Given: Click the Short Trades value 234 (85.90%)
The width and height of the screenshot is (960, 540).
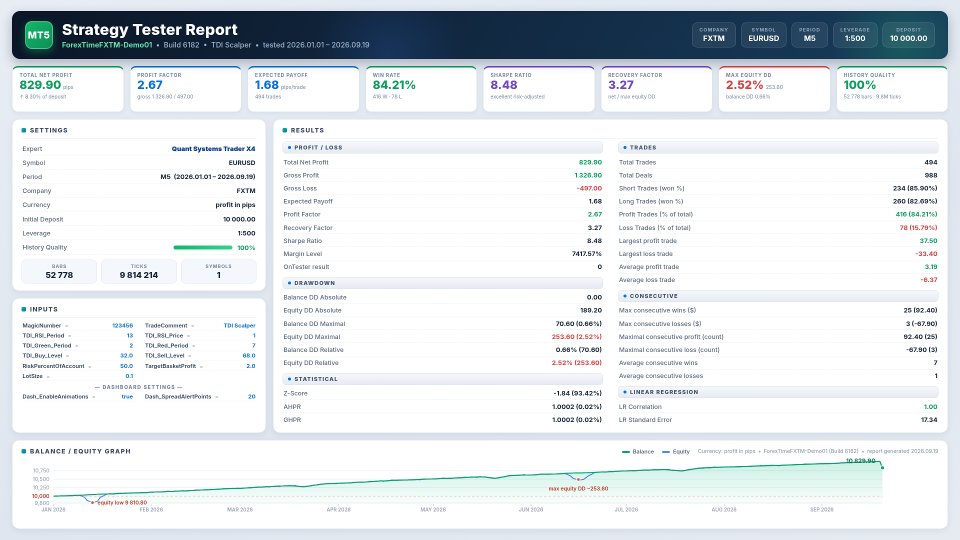Looking at the screenshot, I should [x=915, y=189].
